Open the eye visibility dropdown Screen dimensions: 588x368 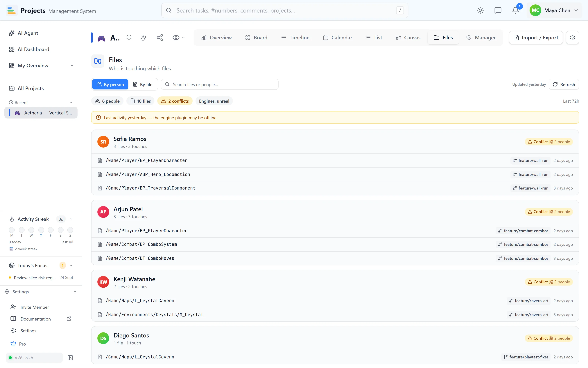179,38
